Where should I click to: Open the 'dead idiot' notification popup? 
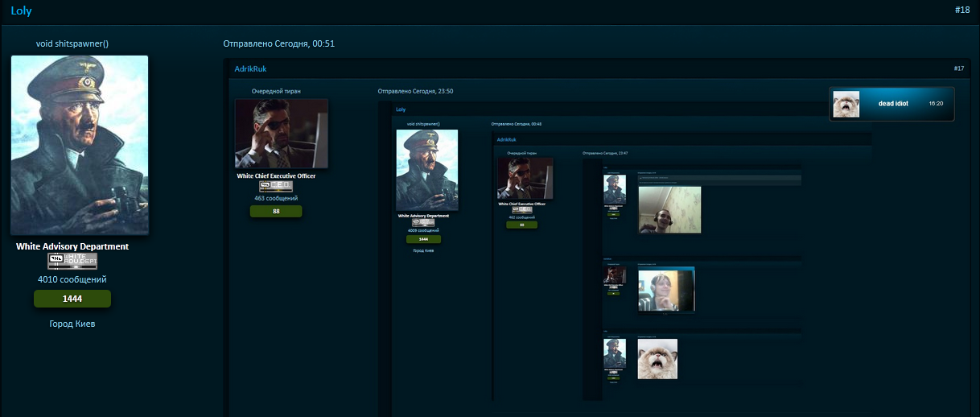[891, 104]
